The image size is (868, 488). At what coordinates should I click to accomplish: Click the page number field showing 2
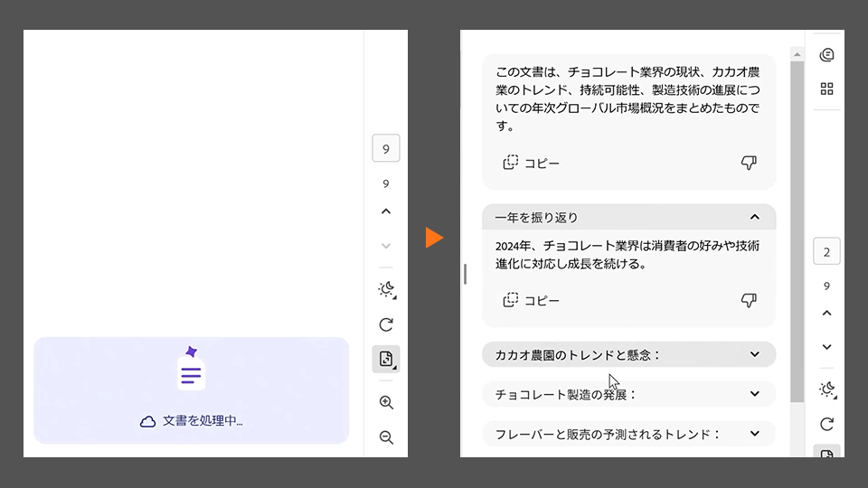coord(826,251)
